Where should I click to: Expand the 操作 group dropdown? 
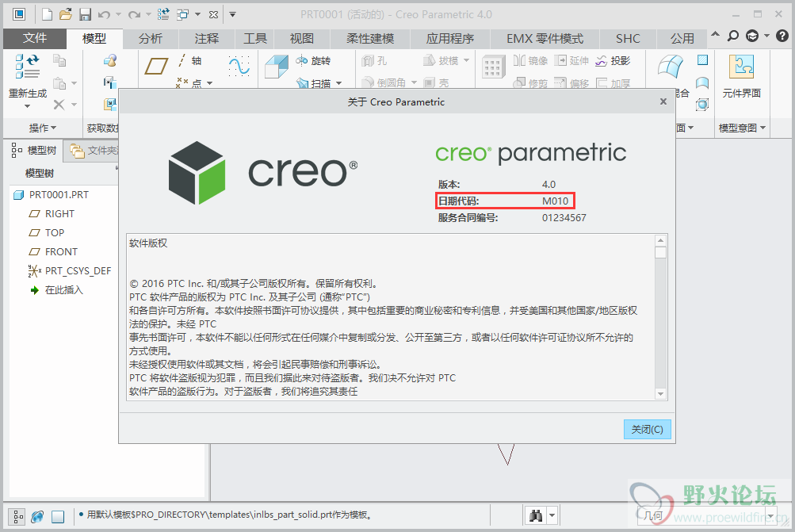tap(43, 128)
